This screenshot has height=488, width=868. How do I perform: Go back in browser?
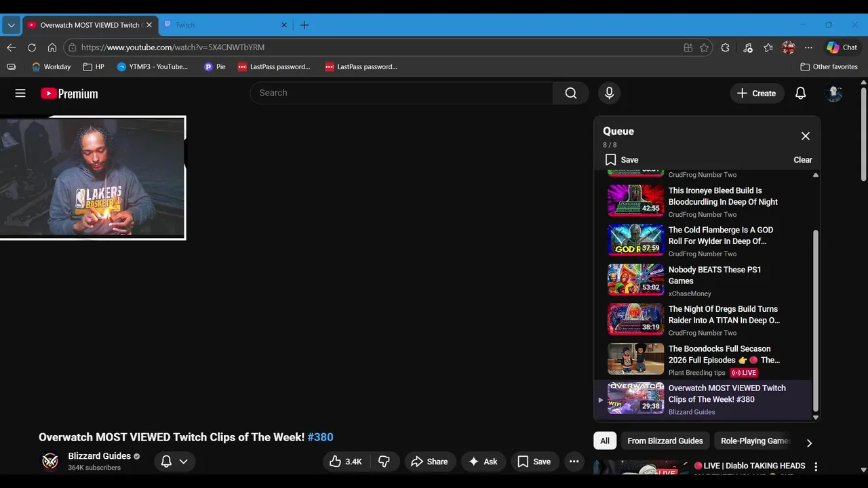point(11,47)
